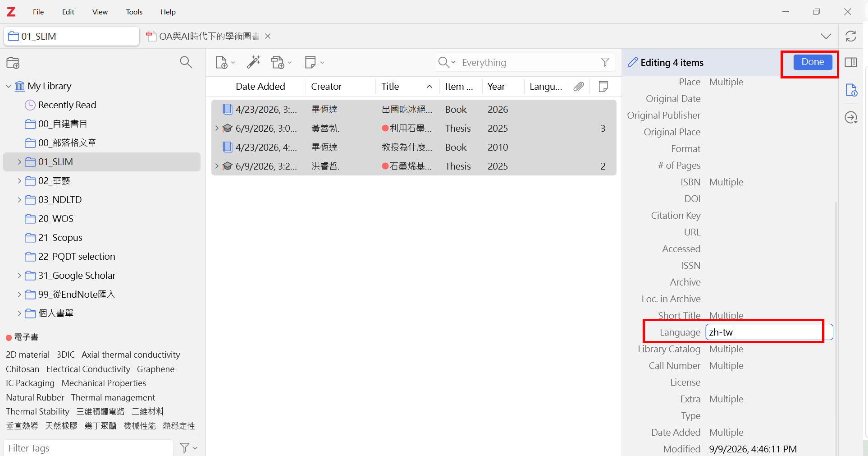The width and height of the screenshot is (868, 456).
Task: Click the collections search magnifier icon
Action: coord(186,62)
